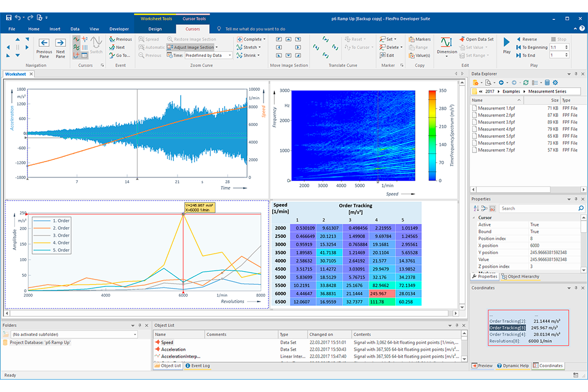Click Go To... in Event group
This screenshot has width=588, height=392.
pos(120,55)
